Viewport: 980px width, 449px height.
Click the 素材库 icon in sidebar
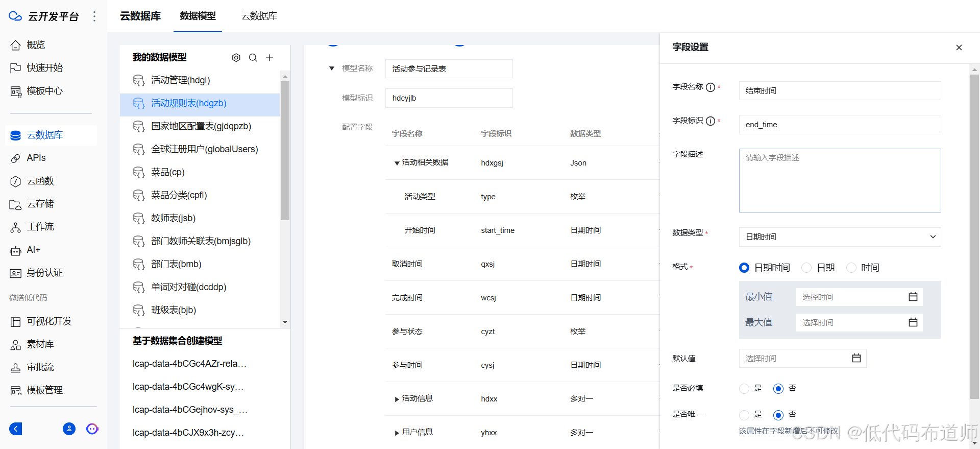coord(15,344)
